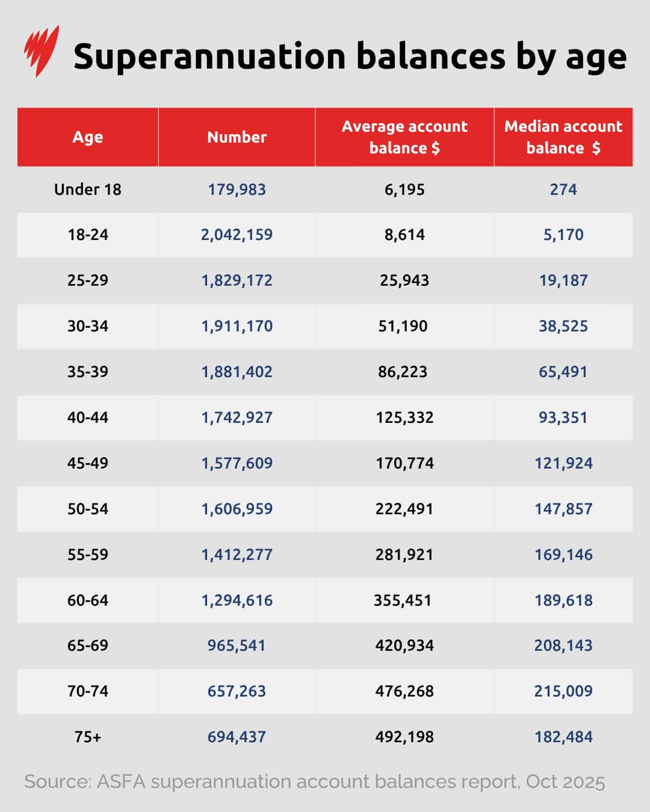Image resolution: width=650 pixels, height=812 pixels.
Task: Click the 35-39 average balance of 86,223
Action: click(404, 372)
